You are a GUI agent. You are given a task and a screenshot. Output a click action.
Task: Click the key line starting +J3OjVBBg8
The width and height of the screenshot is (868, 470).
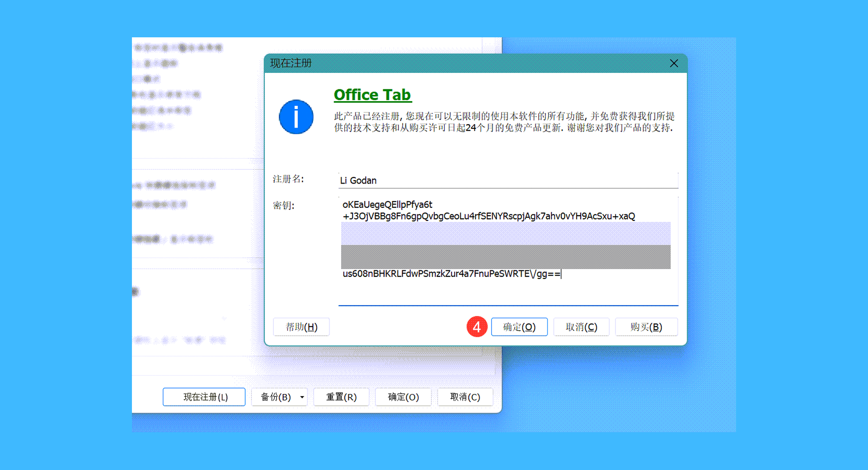(x=489, y=216)
